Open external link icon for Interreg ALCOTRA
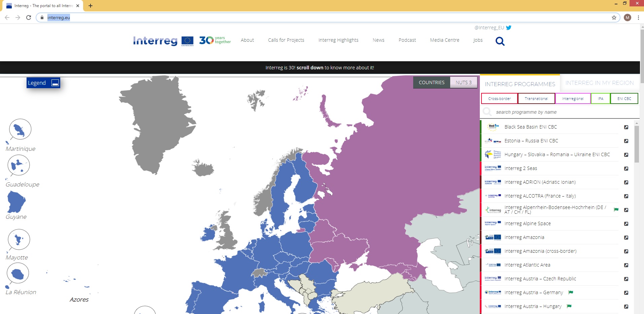Image resolution: width=644 pixels, height=314 pixels. point(626,196)
